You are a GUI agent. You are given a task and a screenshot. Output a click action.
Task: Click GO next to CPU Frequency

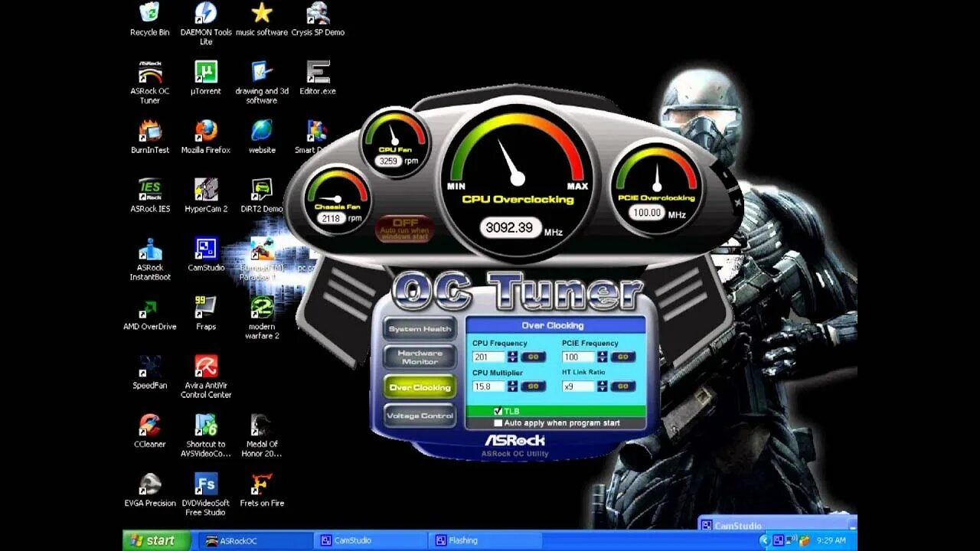(534, 357)
